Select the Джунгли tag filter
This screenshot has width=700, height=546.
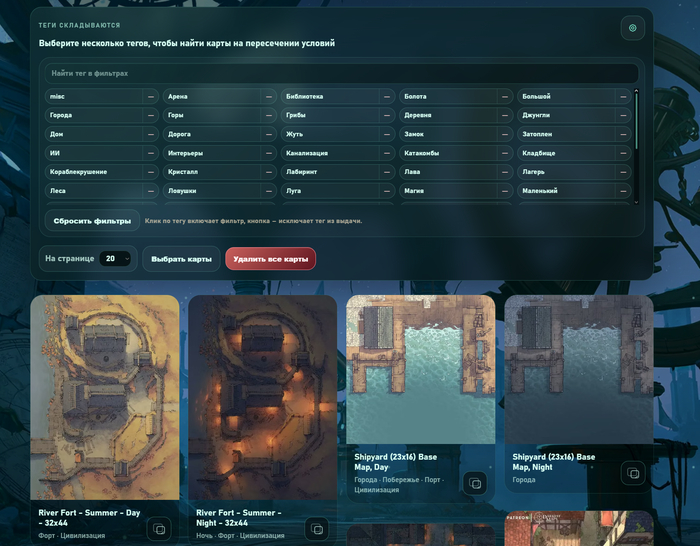coord(567,115)
